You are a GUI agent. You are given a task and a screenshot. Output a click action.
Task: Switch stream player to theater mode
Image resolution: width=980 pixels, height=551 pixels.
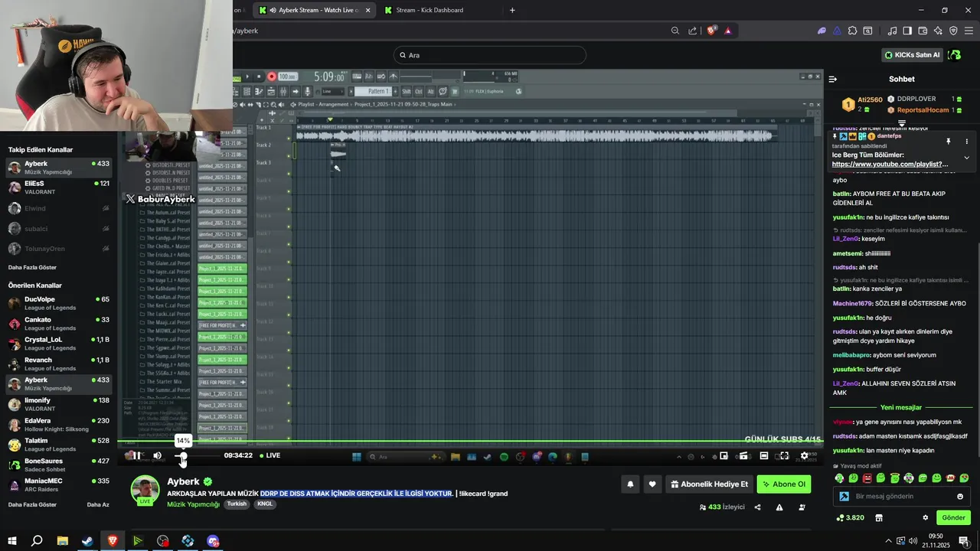pos(764,455)
